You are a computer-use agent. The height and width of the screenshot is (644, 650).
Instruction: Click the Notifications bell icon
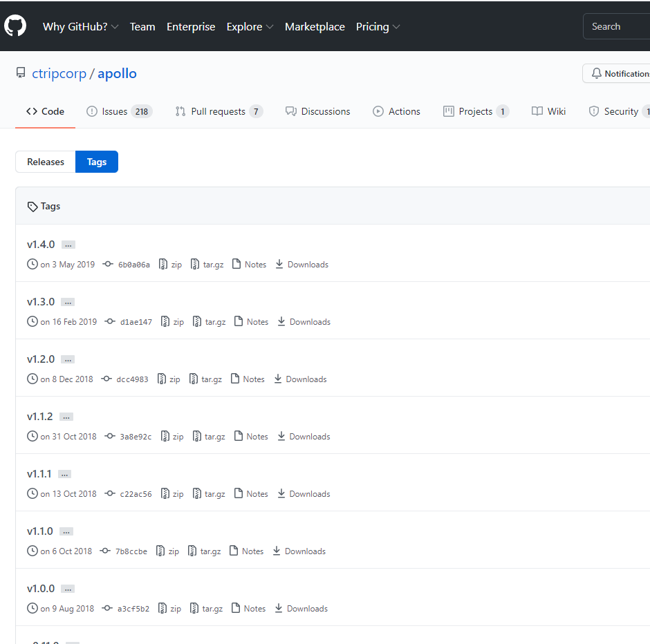[596, 74]
